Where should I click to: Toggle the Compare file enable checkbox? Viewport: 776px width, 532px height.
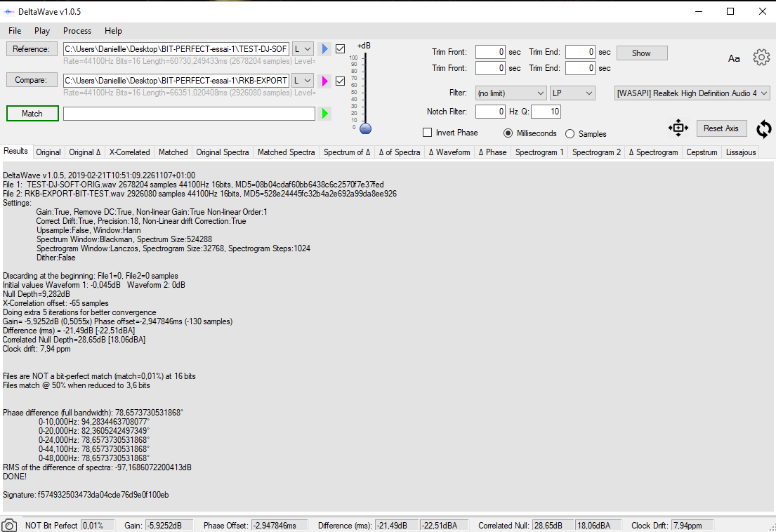click(340, 81)
